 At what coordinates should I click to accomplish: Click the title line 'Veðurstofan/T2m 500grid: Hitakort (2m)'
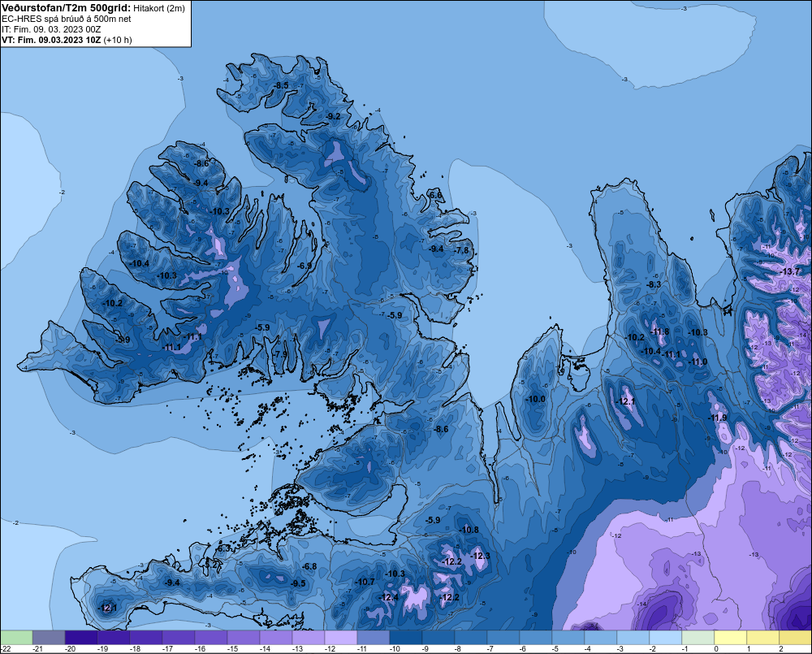[x=93, y=8]
